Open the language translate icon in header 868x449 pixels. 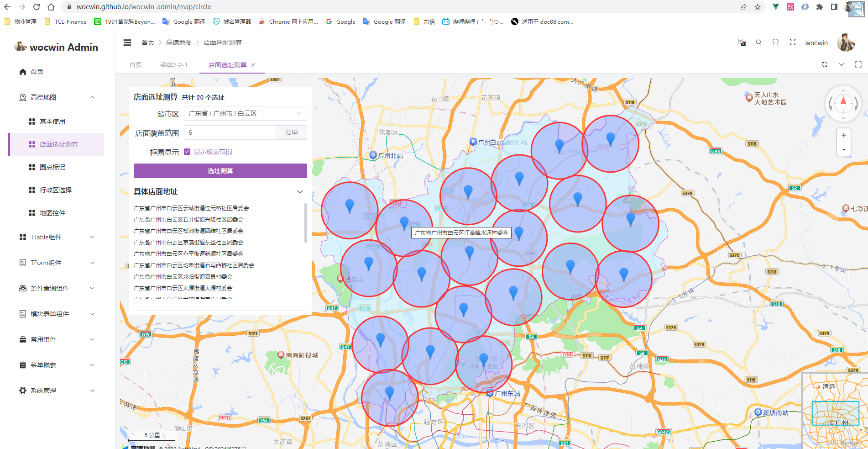tap(742, 42)
